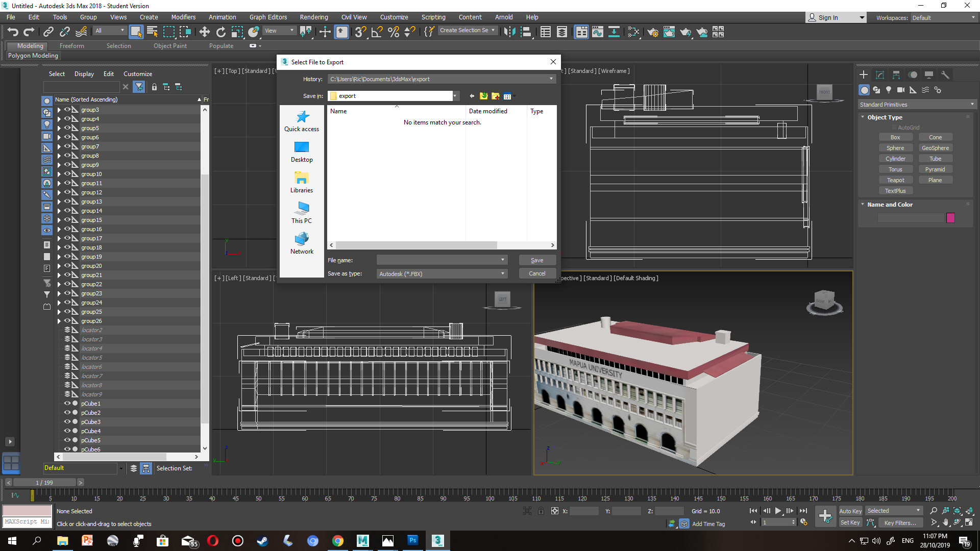Switch to the Freeform ribbon tab
This screenshot has width=980, height=551.
point(71,46)
